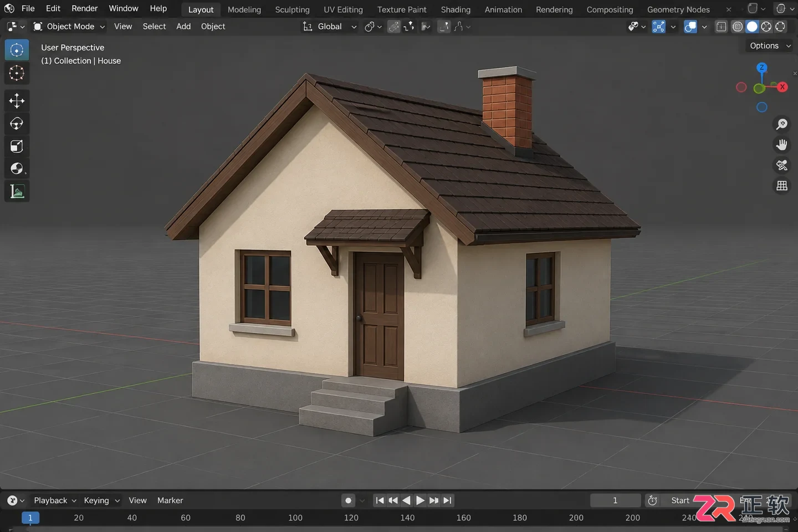The height and width of the screenshot is (532, 798).
Task: Switch perspective/orthographic with the grid icon
Action: click(782, 186)
